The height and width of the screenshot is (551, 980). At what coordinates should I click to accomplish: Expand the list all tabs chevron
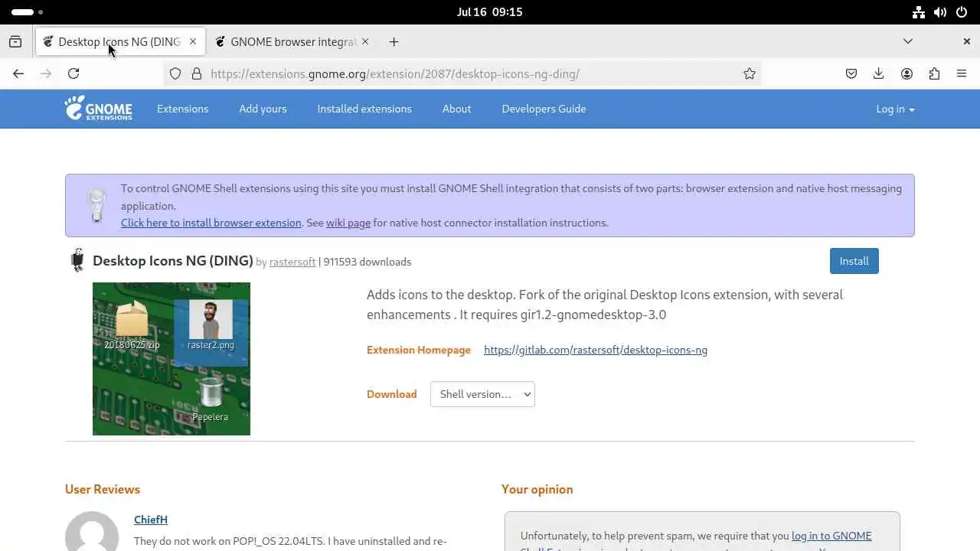point(908,41)
